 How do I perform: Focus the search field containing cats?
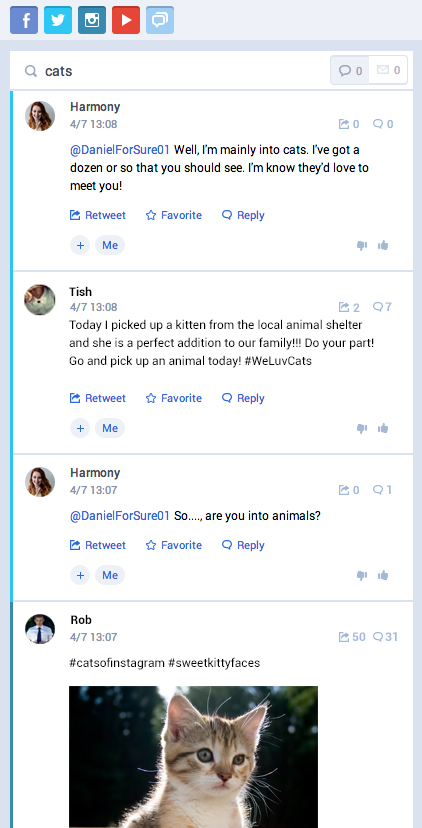174,71
